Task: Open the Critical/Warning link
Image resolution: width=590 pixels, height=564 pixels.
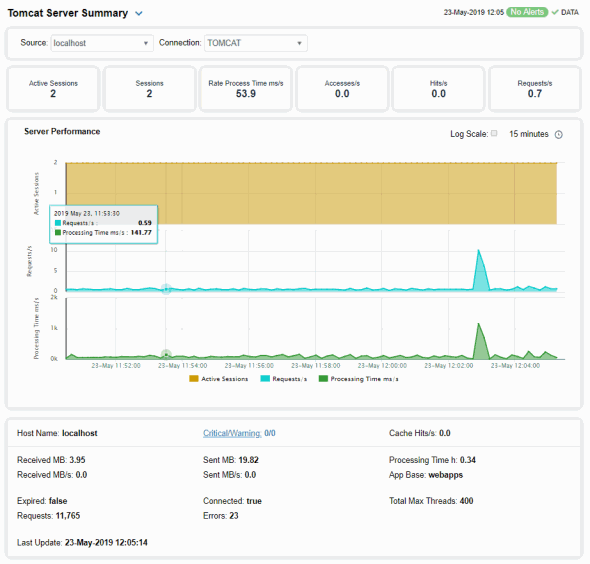Action: (x=232, y=433)
